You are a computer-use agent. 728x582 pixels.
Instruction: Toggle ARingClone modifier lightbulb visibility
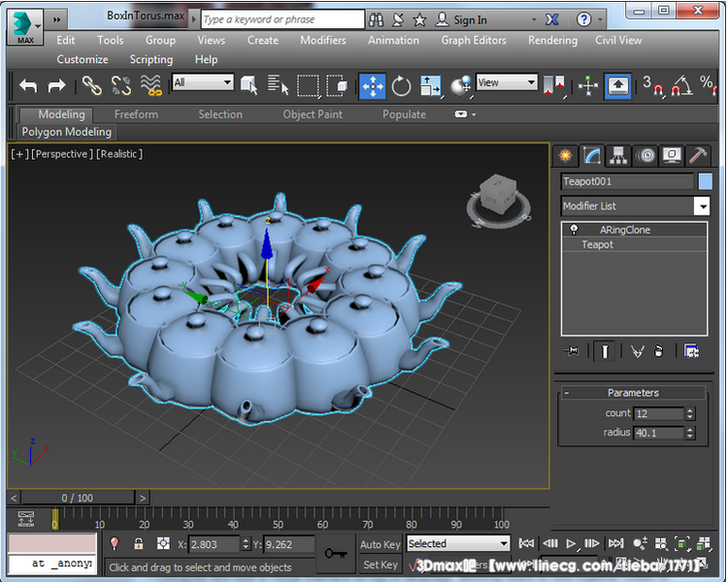coord(574,229)
